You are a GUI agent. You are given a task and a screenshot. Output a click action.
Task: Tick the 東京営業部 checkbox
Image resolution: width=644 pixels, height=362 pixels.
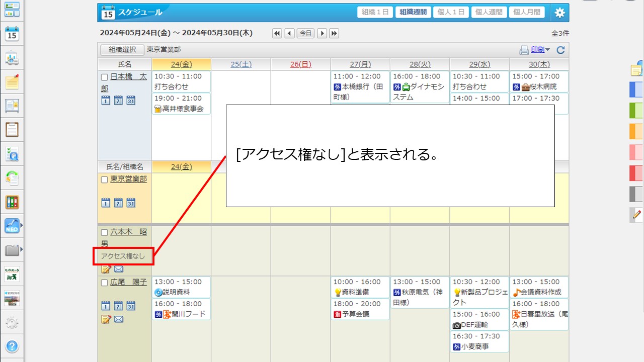tap(105, 180)
